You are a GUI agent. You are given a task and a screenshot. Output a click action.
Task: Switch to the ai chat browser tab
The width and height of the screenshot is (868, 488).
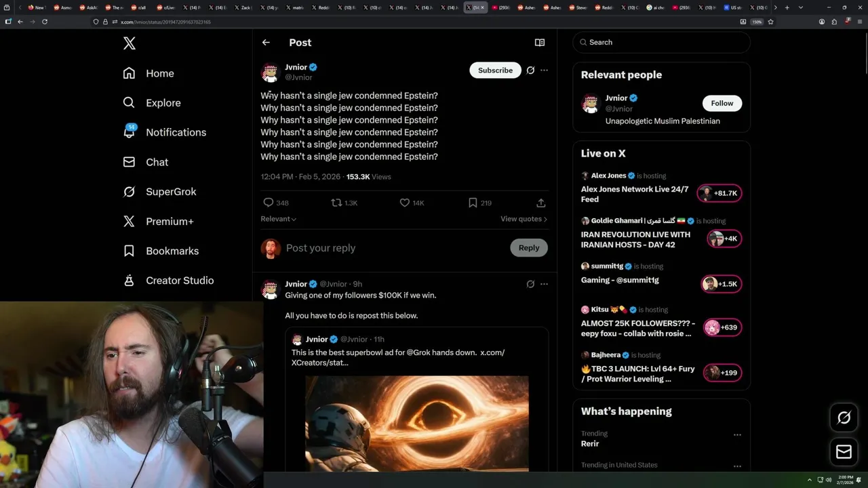point(656,7)
